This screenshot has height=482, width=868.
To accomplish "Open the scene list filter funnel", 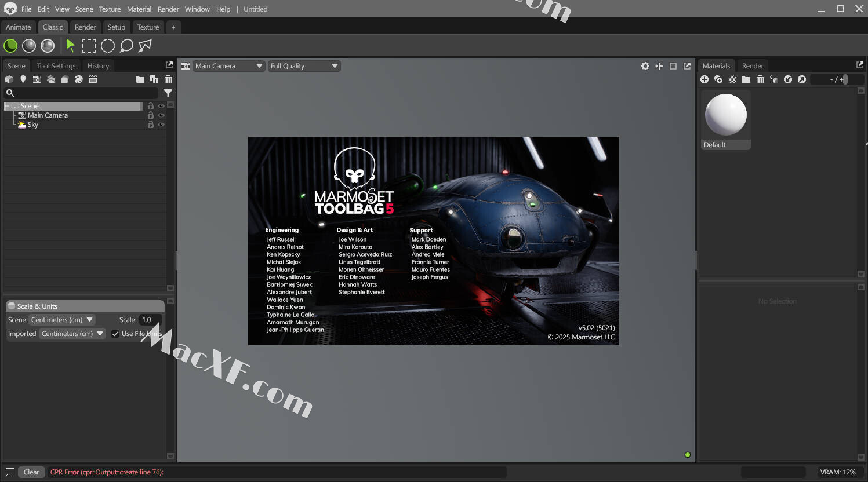I will (168, 93).
